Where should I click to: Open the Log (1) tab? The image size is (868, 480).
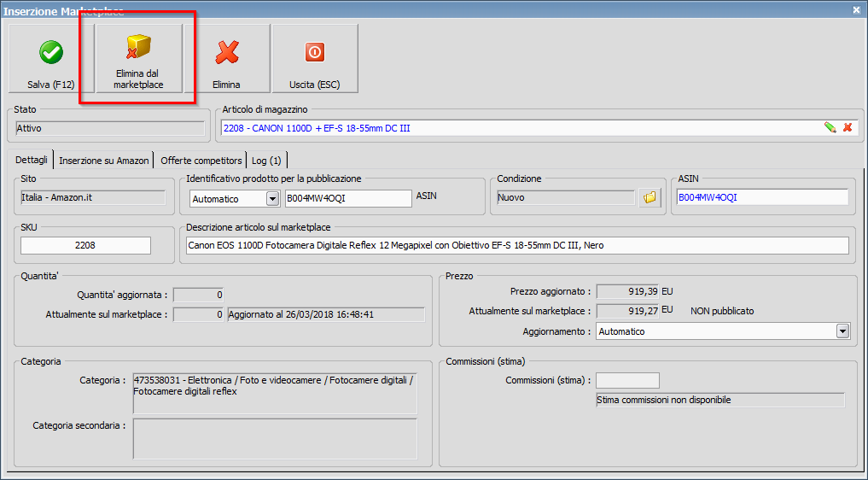[266, 161]
